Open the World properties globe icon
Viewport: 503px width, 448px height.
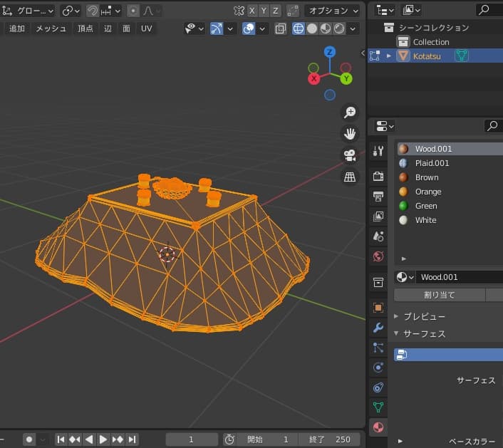point(378,256)
